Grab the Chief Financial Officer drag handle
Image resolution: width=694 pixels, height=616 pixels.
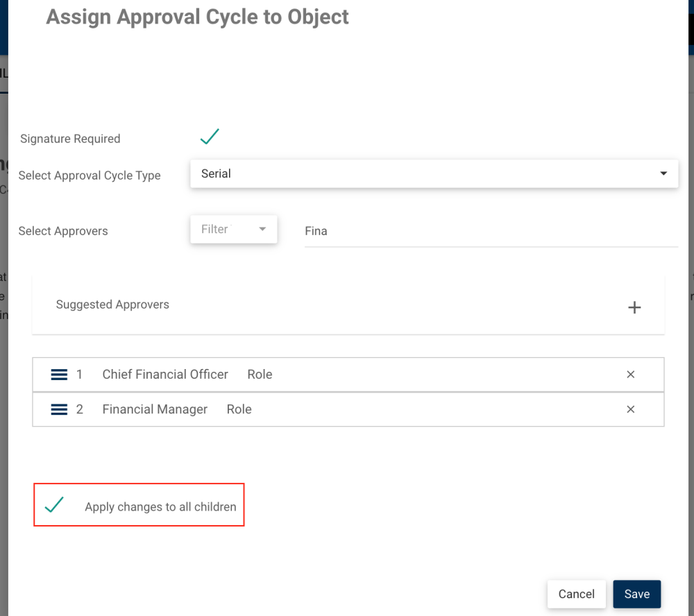[x=59, y=375]
